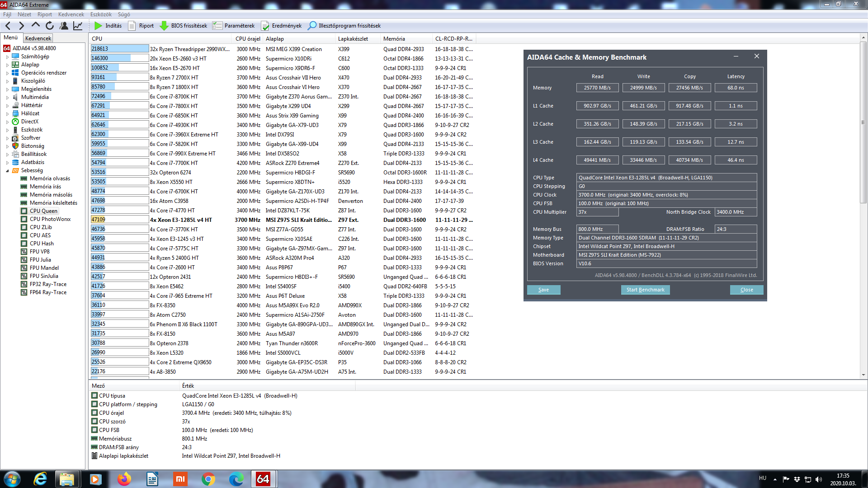This screenshot has height=488, width=868.
Task: Click the user profile toolbar icon
Action: click(x=64, y=26)
